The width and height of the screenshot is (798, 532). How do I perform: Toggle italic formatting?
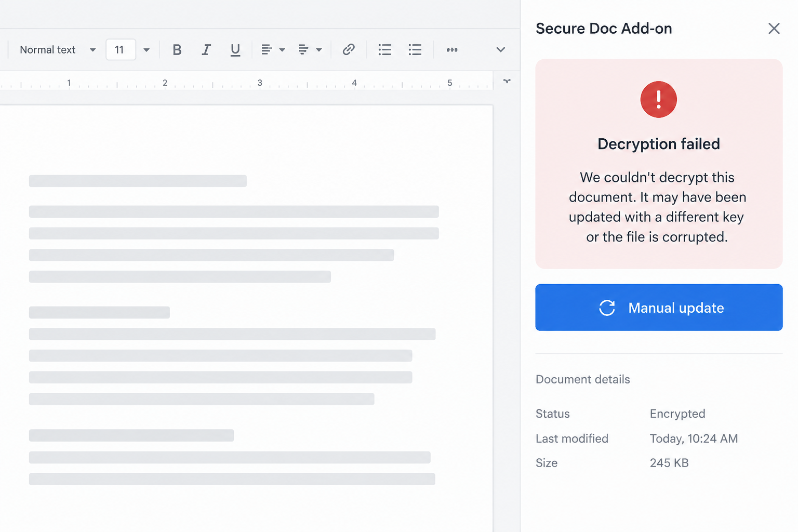tap(206, 50)
